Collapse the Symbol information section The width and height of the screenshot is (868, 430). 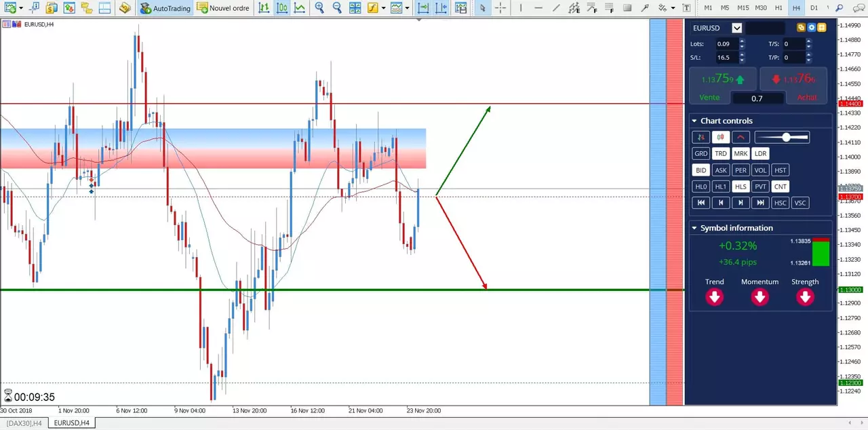[694, 228]
